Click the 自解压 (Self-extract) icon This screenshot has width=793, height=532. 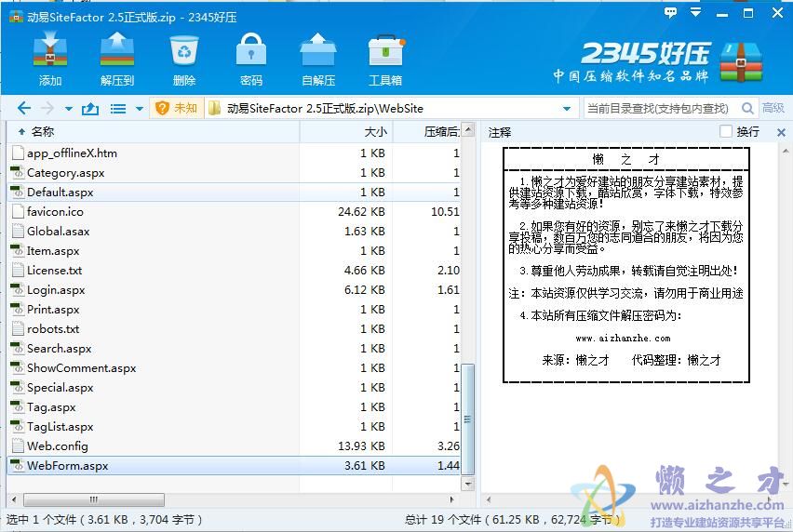pos(318,58)
